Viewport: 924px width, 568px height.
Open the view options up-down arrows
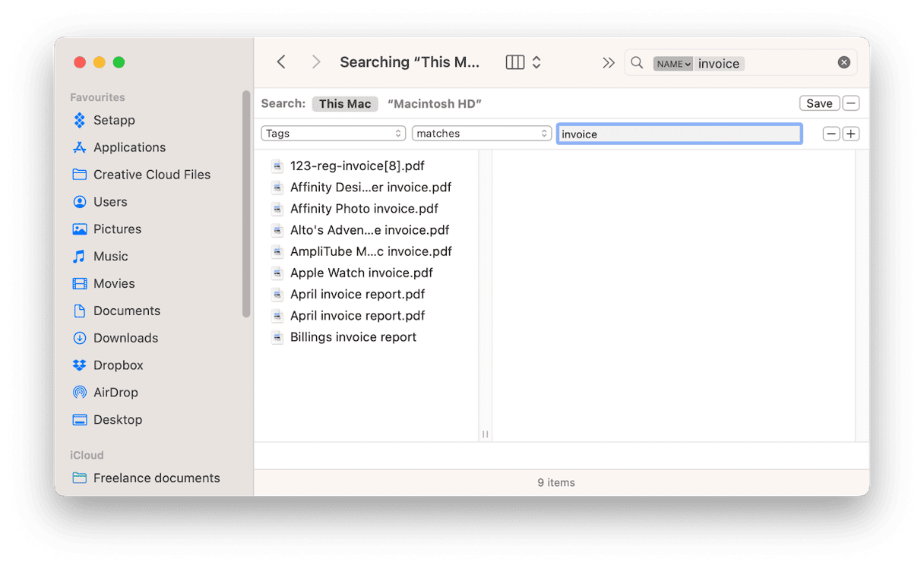coord(536,62)
